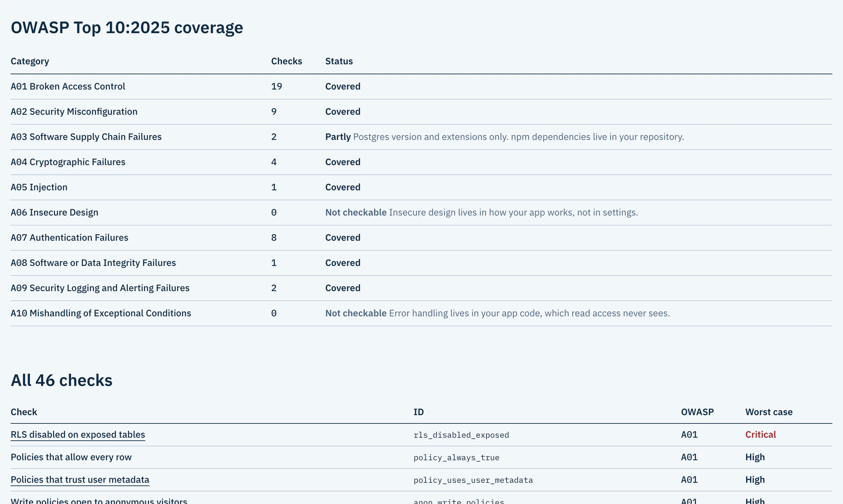This screenshot has height=504, width=843.
Task: Select 'A05 Injection' category
Action: point(39,187)
